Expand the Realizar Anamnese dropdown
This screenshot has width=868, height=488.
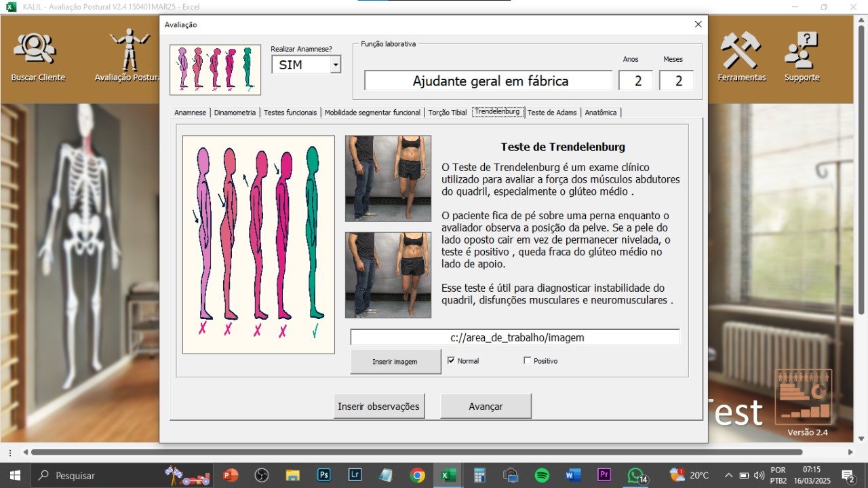coord(335,65)
